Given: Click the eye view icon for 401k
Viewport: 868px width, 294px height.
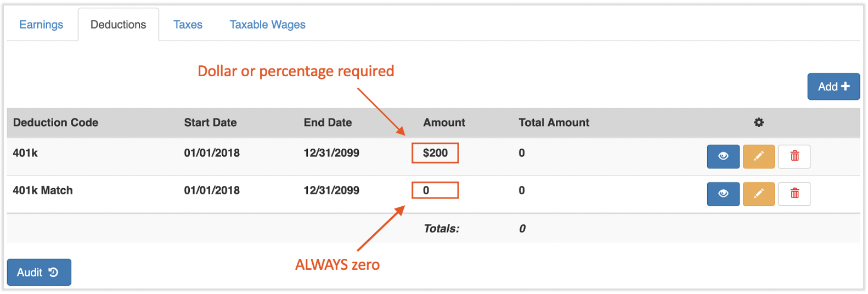Looking at the screenshot, I should coord(723,156).
